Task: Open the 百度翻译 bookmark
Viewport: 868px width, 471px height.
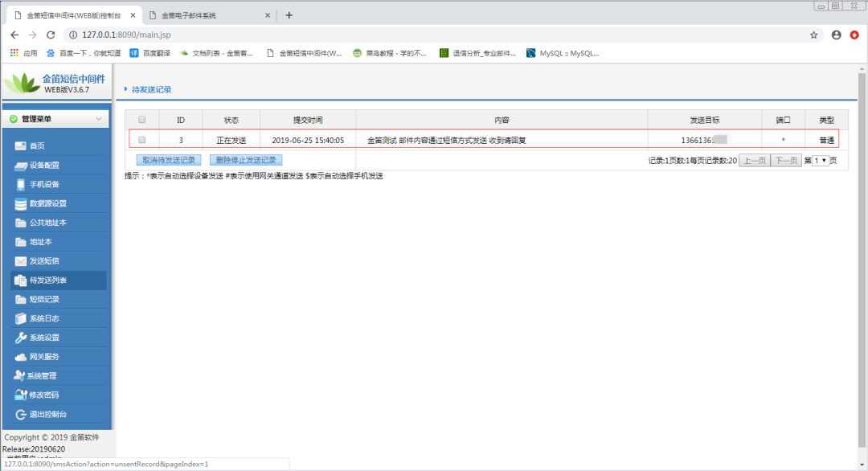Action: pyautogui.click(x=150, y=53)
